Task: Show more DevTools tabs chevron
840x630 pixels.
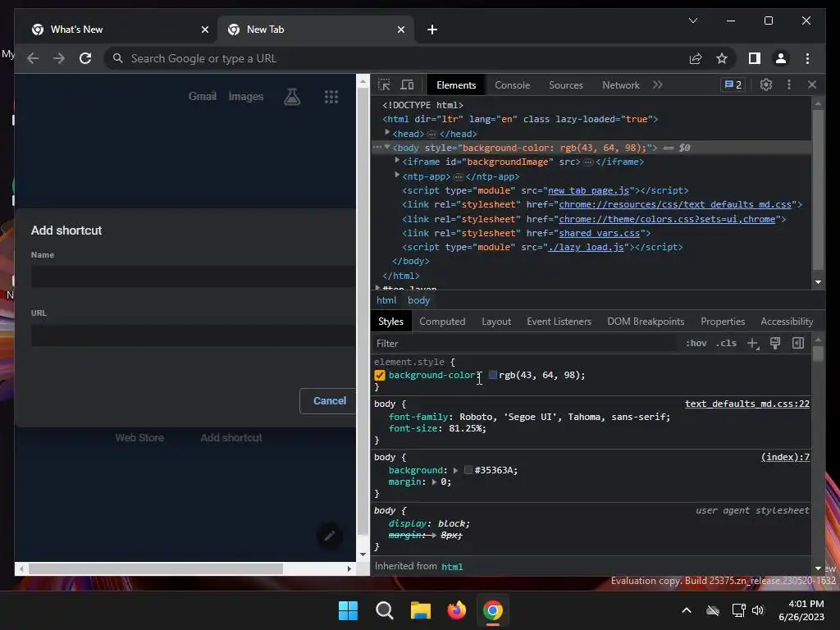Action: (657, 84)
